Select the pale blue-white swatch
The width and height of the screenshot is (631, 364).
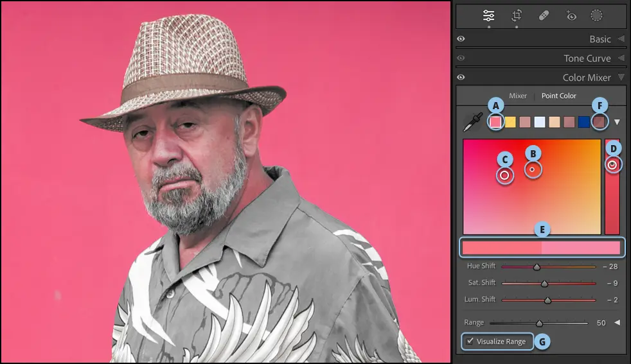(540, 122)
